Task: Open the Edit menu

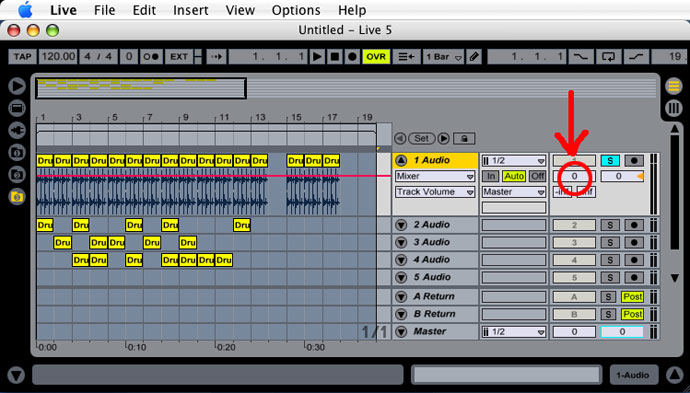Action: [144, 10]
